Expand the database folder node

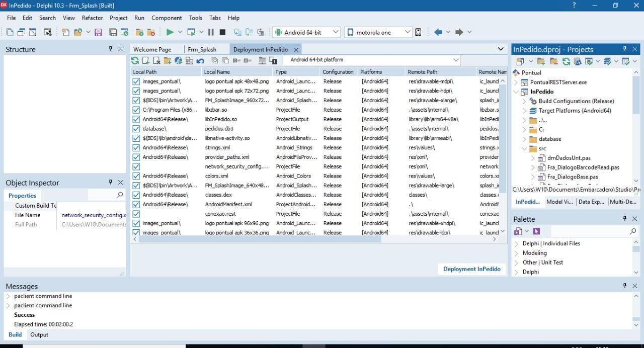click(525, 139)
